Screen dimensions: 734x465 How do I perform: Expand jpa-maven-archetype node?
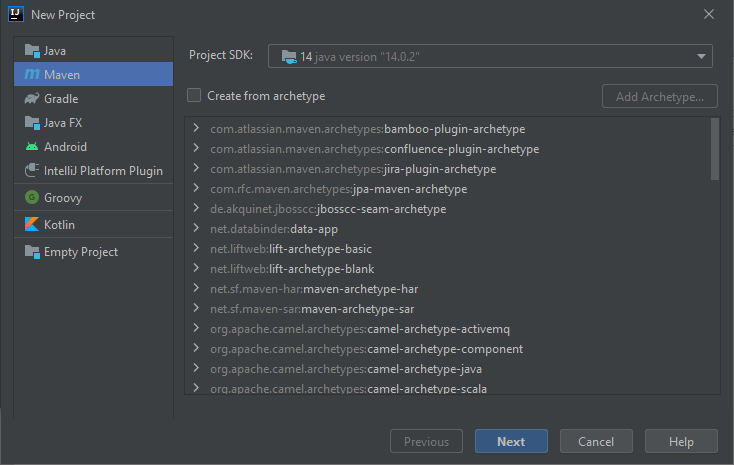(x=196, y=188)
